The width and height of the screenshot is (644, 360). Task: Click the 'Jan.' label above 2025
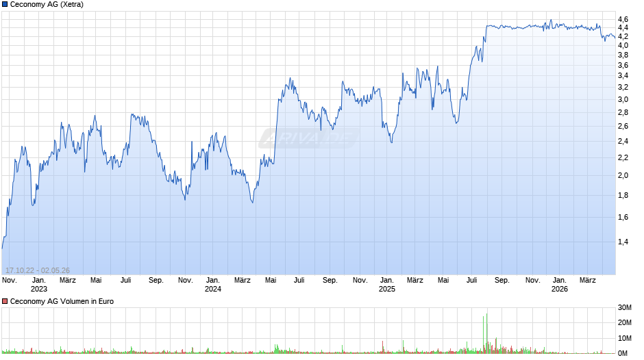pos(387,281)
